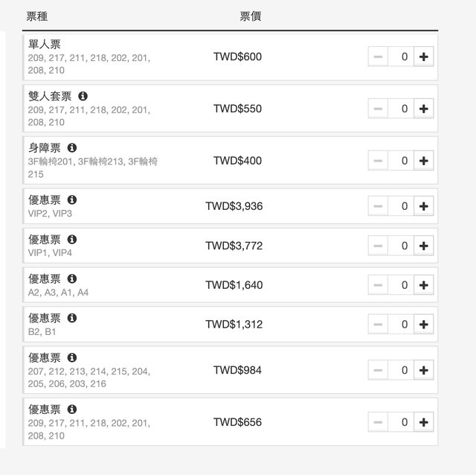Open info icon for TWD$3,936 優惠票
The image size is (476, 475).
click(72, 200)
